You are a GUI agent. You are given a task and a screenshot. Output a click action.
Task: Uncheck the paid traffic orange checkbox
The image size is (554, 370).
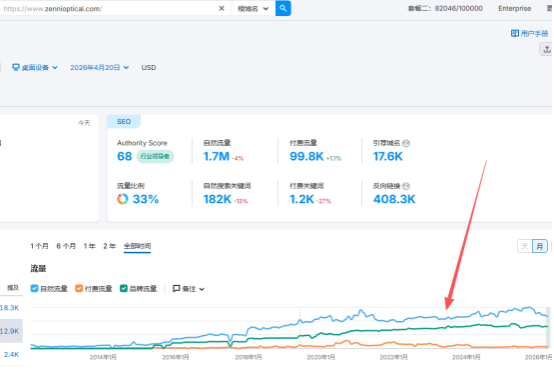(79, 288)
